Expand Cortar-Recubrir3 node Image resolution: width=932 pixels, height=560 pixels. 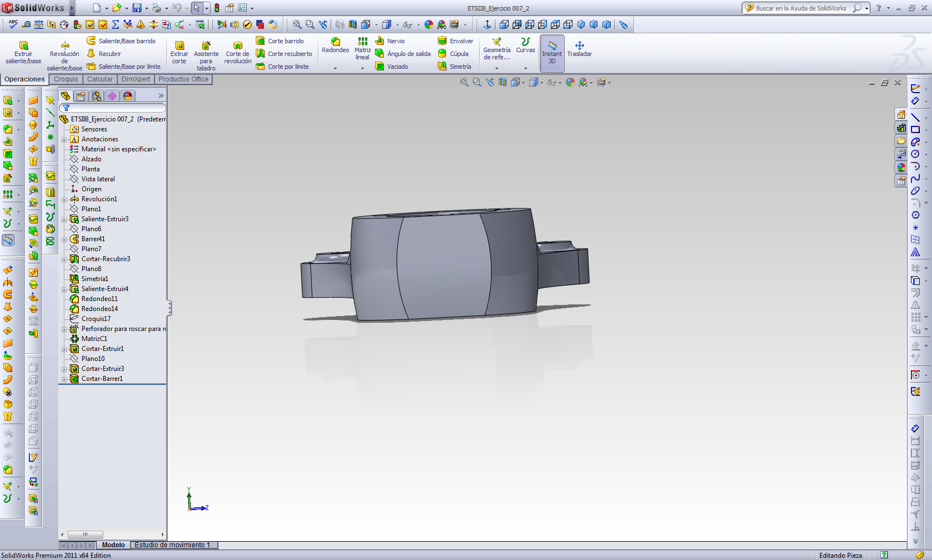[64, 259]
